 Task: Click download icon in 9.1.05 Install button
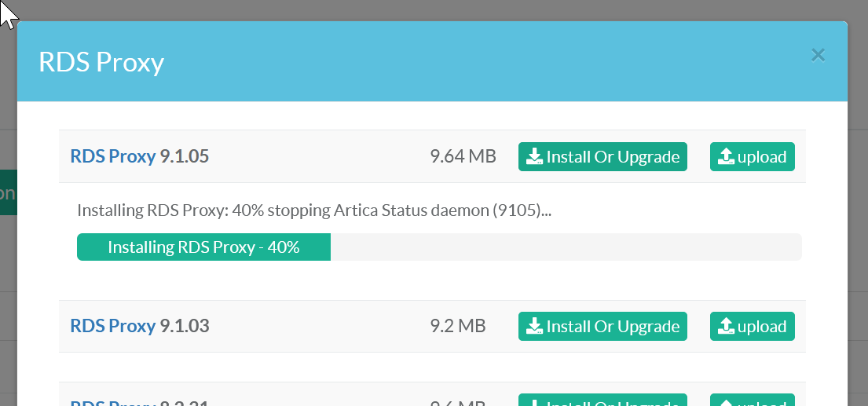tap(535, 157)
